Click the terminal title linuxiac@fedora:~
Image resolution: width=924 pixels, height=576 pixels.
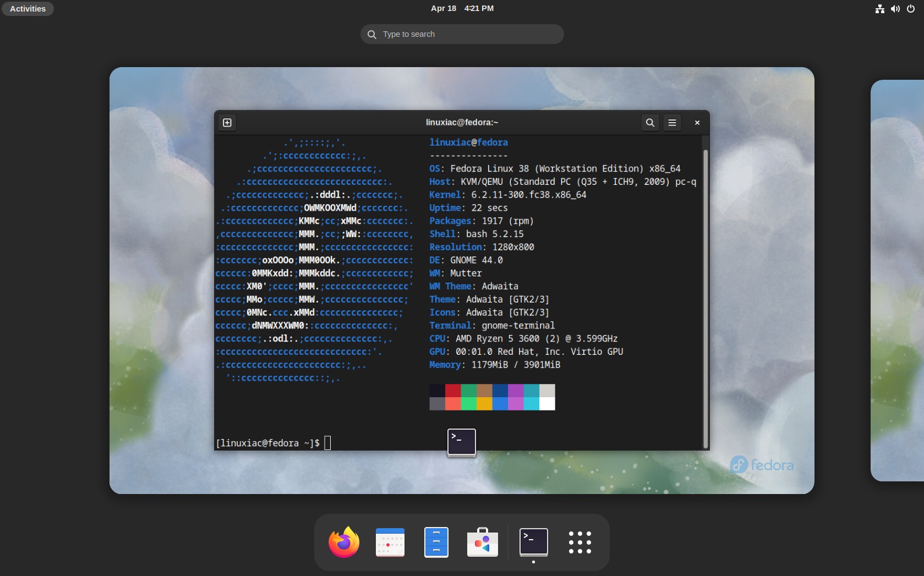point(462,123)
